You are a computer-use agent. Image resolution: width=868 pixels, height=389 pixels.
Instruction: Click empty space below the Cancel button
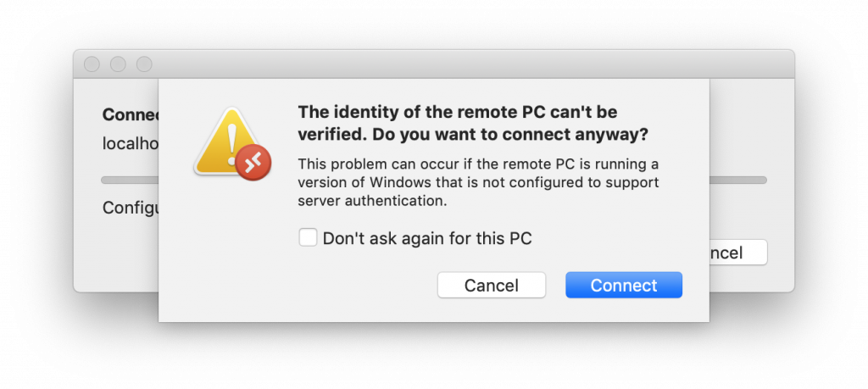coord(491,310)
